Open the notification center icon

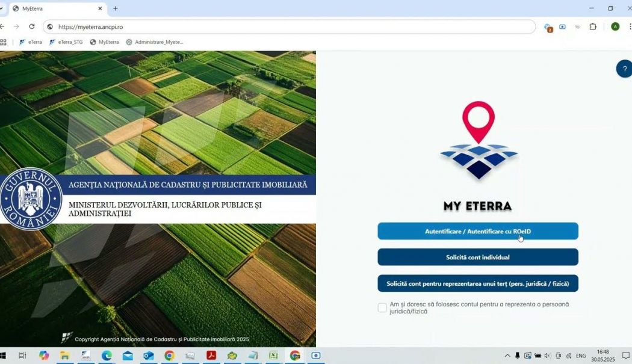tap(625, 356)
